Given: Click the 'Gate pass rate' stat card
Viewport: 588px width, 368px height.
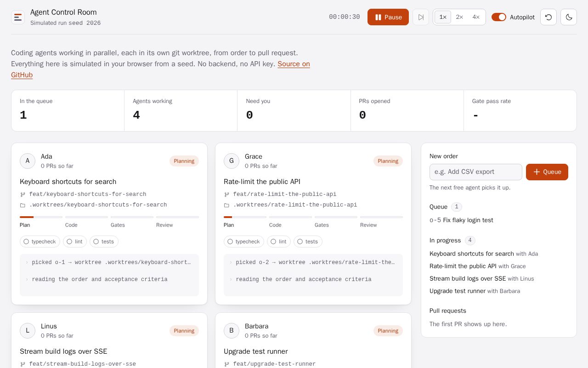Looking at the screenshot, I should click(520, 110).
